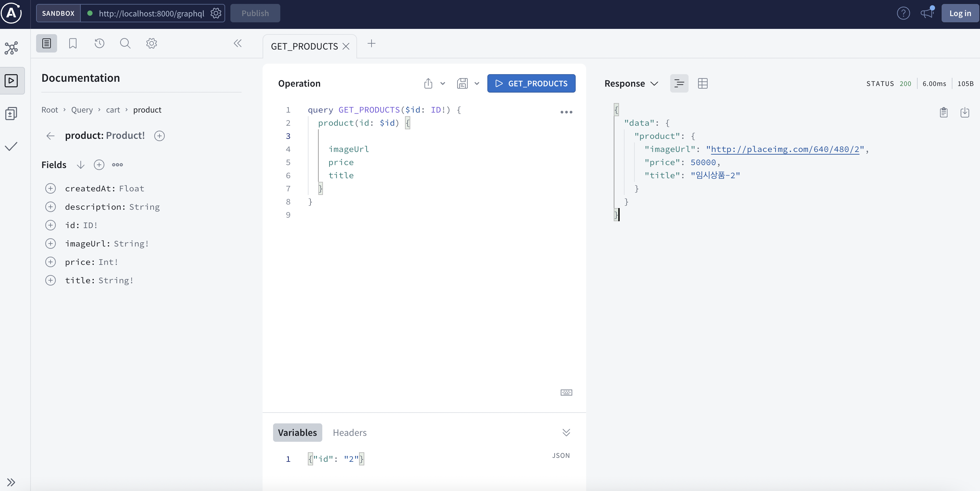Open connection settings gear beside endpoint URL

tap(216, 13)
